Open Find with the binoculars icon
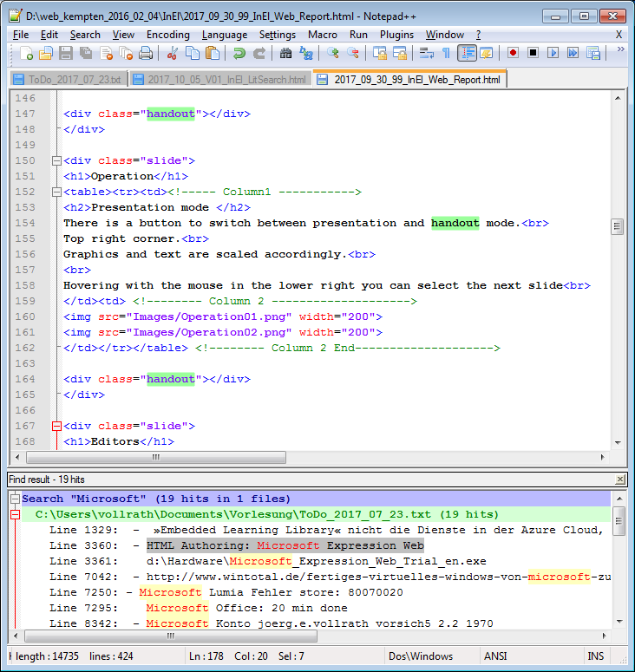635x672 pixels. coord(285,54)
